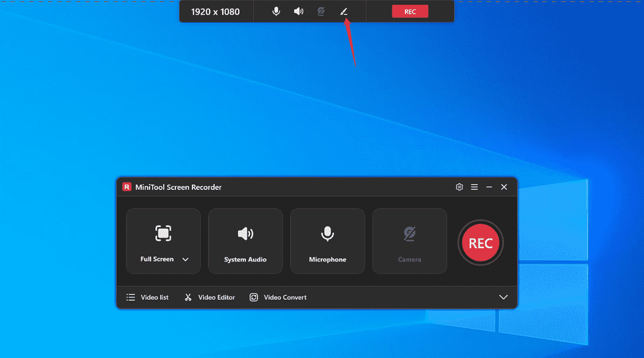Open the Settings gear menu
This screenshot has width=644, height=358.
(x=459, y=187)
